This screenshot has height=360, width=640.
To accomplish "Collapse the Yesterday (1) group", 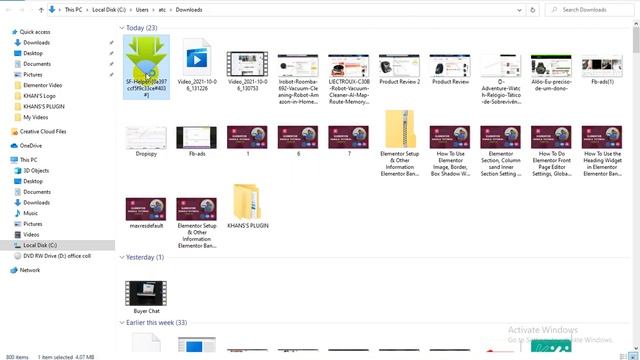I will (x=122, y=257).
